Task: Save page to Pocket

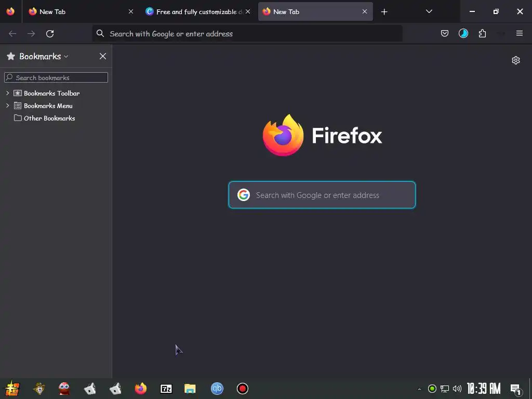Action: [x=445, y=33]
